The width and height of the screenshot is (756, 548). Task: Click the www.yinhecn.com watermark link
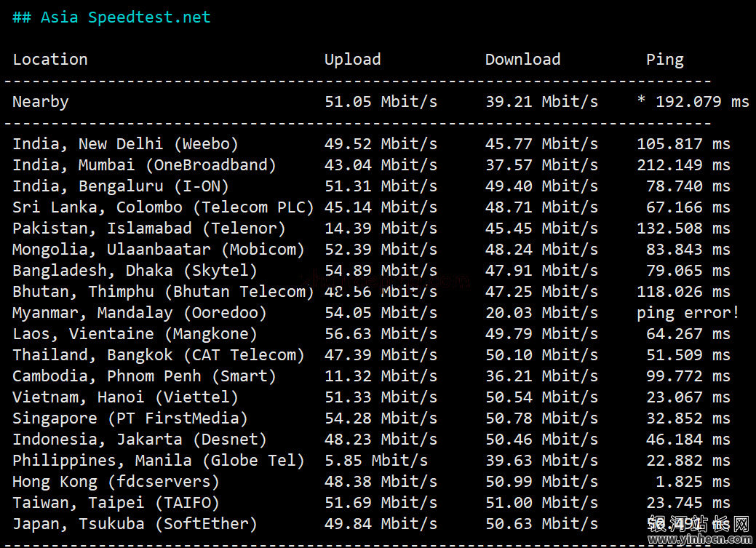coord(699,539)
